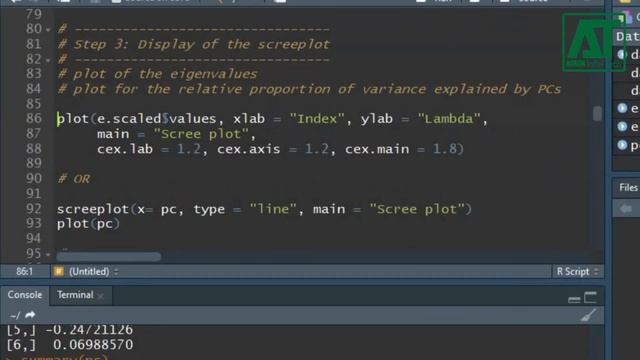Click the console output value 0.06988570
The height and width of the screenshot is (360, 640).
pos(93,345)
